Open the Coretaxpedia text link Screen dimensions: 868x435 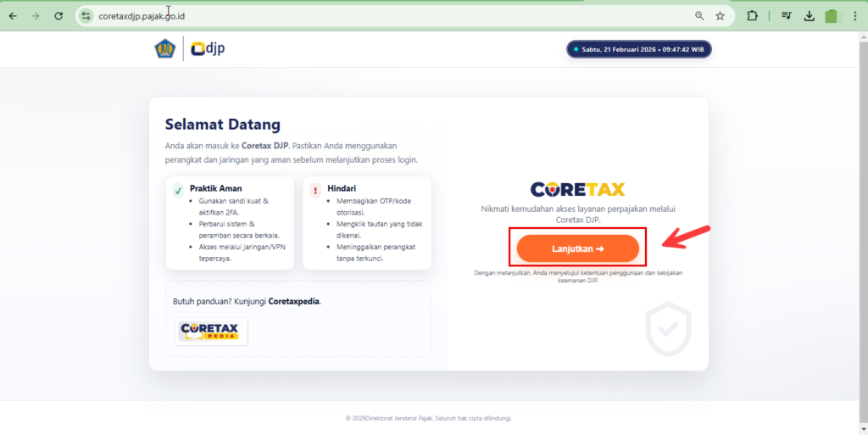pos(293,301)
